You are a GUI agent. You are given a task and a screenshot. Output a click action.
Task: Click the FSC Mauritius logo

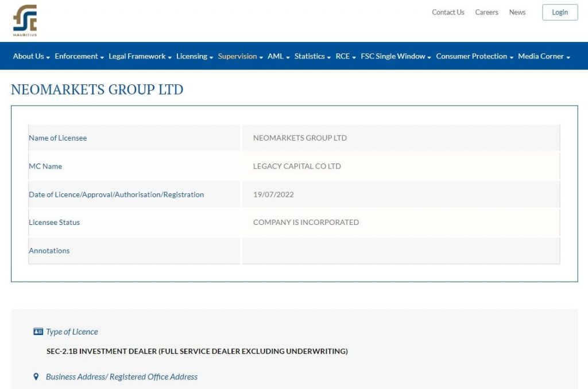(x=25, y=20)
